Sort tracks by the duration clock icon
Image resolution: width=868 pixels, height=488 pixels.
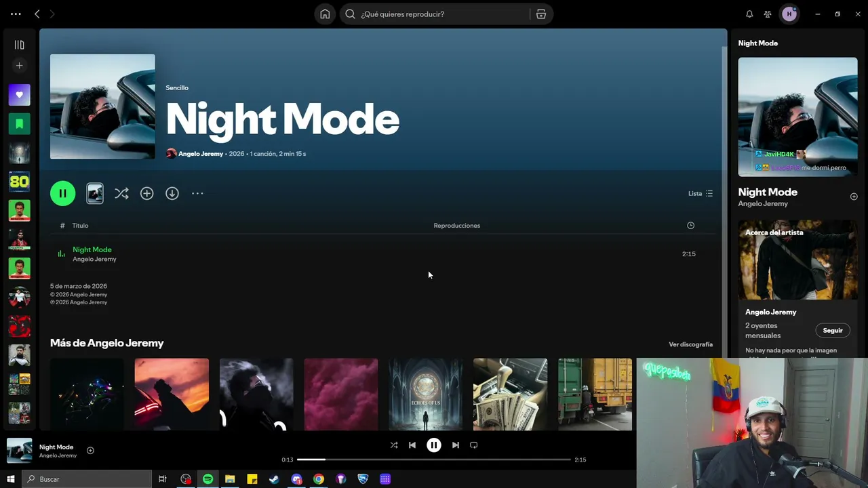pos(690,226)
